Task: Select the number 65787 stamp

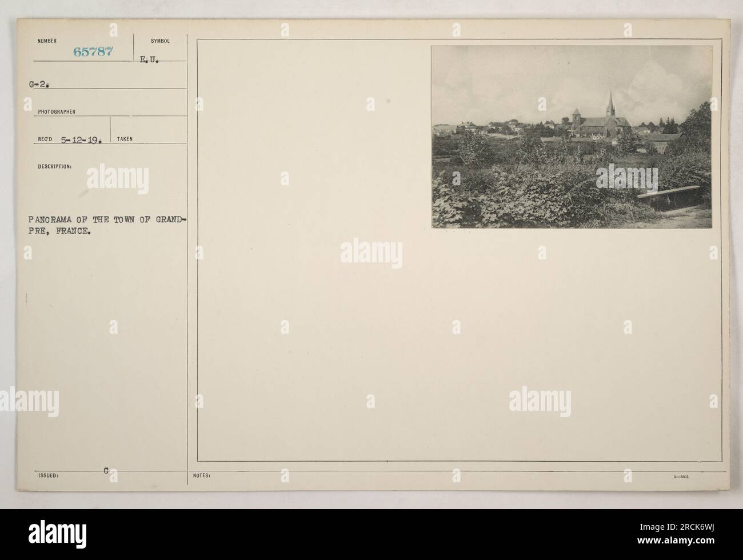Action: pos(93,51)
